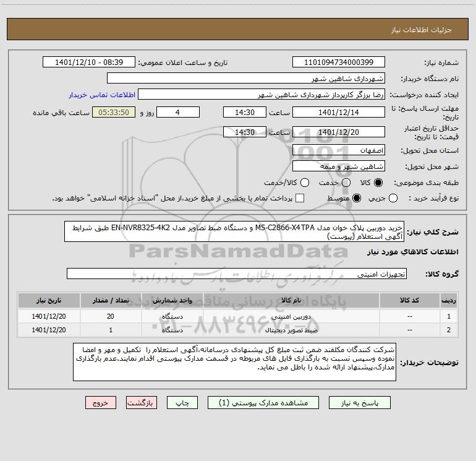Click date 1401/12/20 in دوربین امنیتی row
The height and width of the screenshot is (461, 476).
[49, 316]
